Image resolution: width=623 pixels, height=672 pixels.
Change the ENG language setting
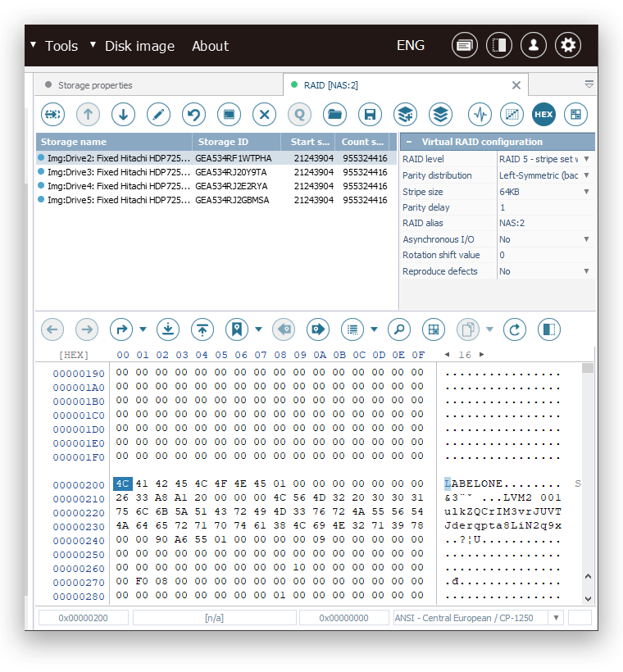411,45
